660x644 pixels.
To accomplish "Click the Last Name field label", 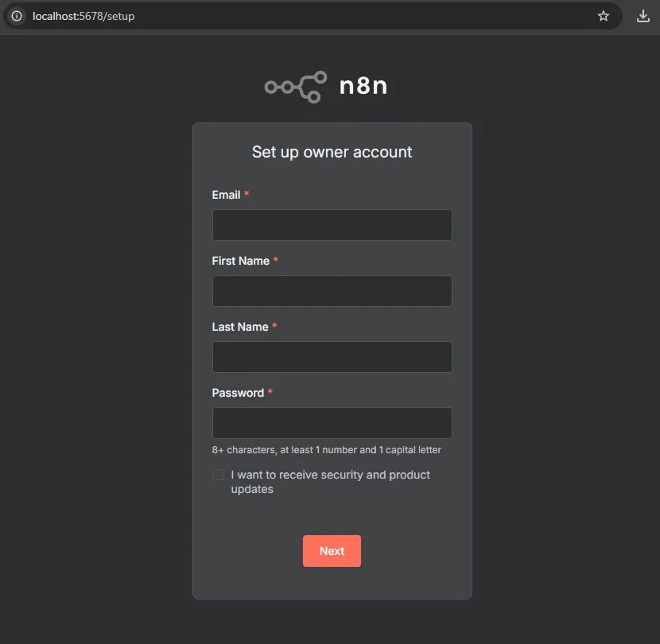I will 240,327.
